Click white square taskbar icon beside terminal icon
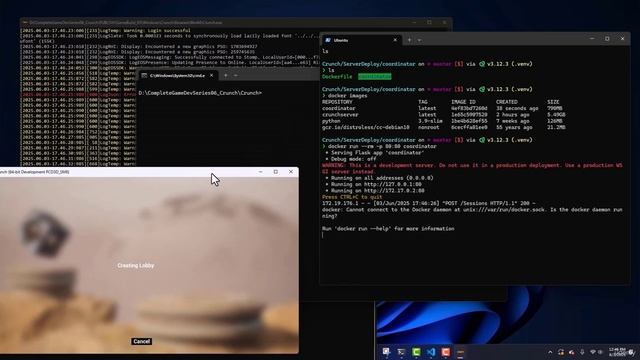The width and height of the screenshot is (640, 360). [x=386, y=352]
